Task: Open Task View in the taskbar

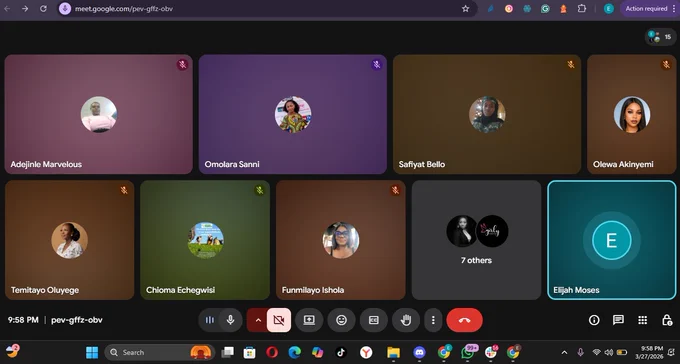Action: (x=228, y=352)
